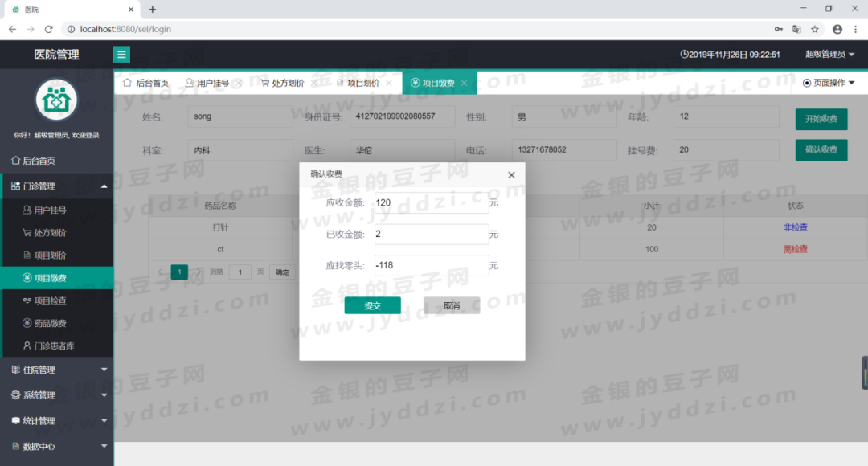This screenshot has height=466, width=868.
Task: Select 项目缴费 in the sidebar
Action: point(58,278)
